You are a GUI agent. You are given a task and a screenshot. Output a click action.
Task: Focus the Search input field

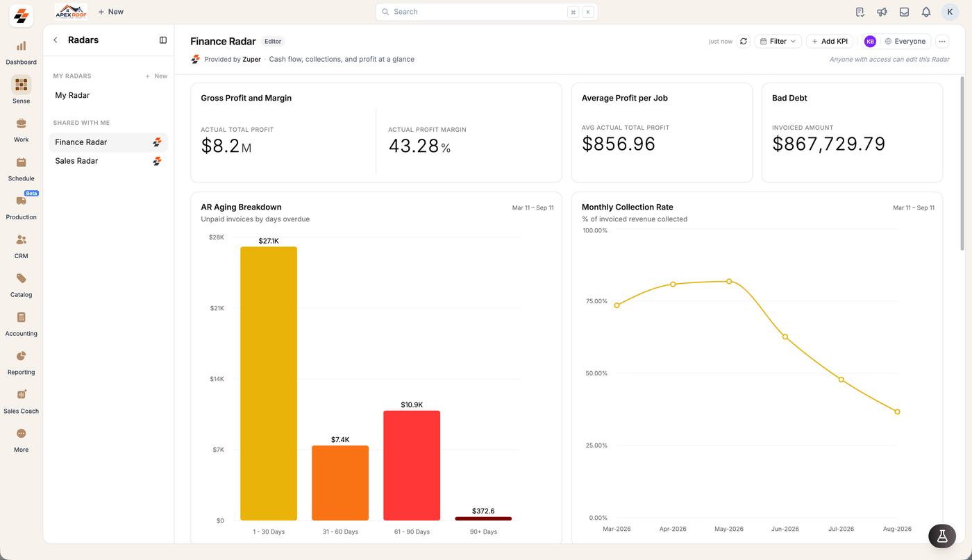coord(486,12)
